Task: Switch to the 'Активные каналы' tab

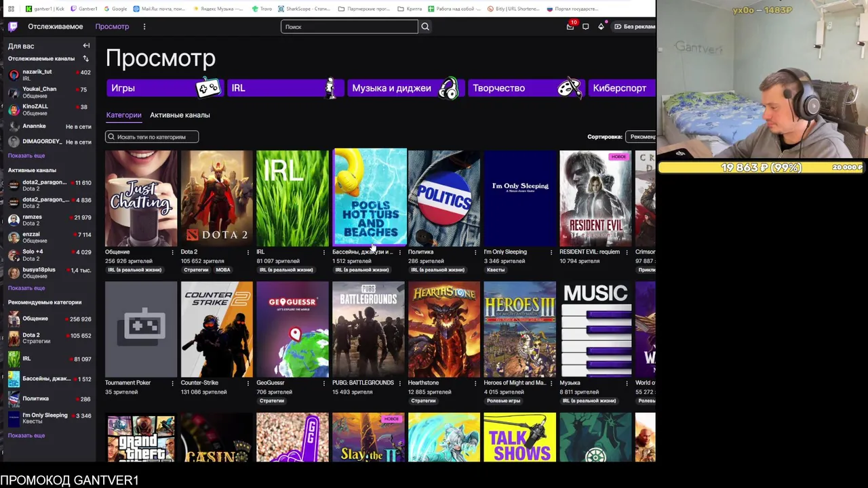Action: tap(180, 115)
